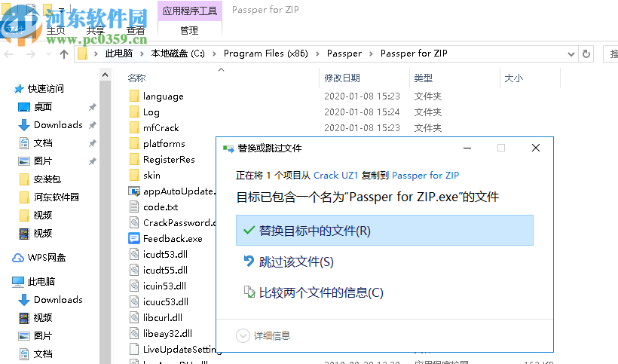Viewport: 618px width, 364px height.
Task: Open the 应用程序工具 contextual tab
Action: pyautogui.click(x=190, y=11)
